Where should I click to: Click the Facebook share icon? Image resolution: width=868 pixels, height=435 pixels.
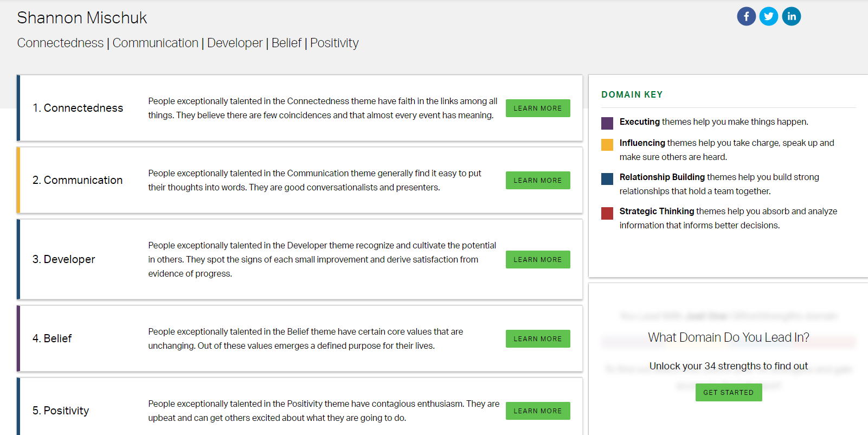[x=746, y=16]
